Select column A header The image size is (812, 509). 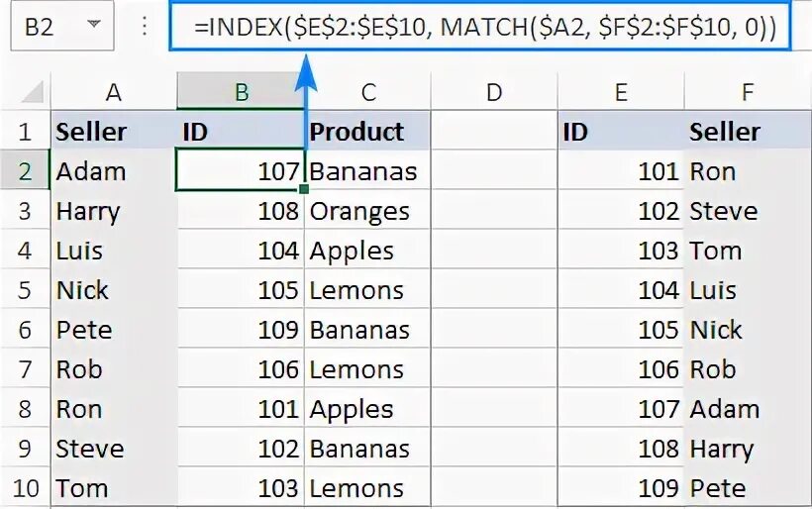click(114, 92)
